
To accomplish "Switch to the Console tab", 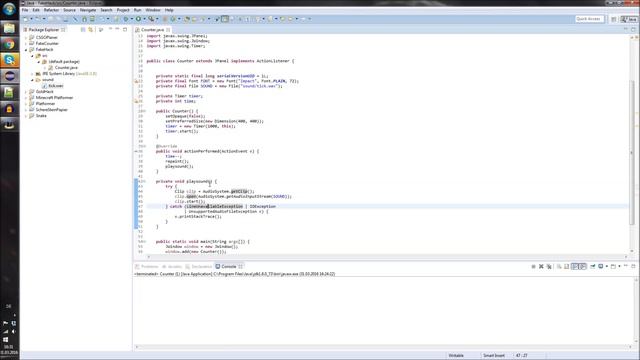I will (229, 267).
